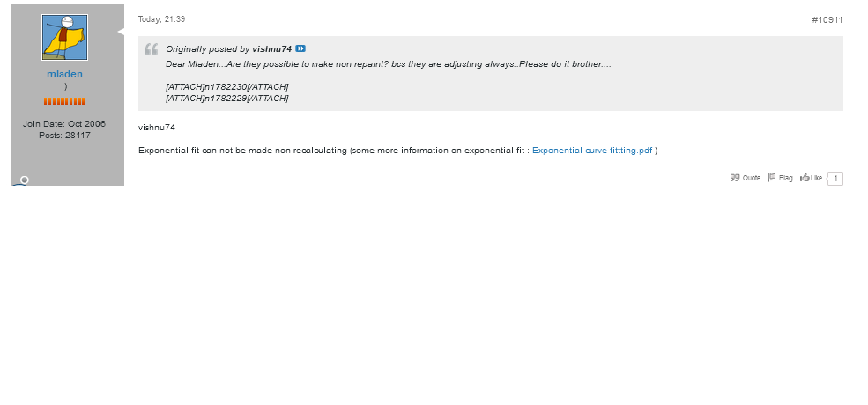
Task: Click the Today, 21:39 timestamp
Action: (x=161, y=19)
